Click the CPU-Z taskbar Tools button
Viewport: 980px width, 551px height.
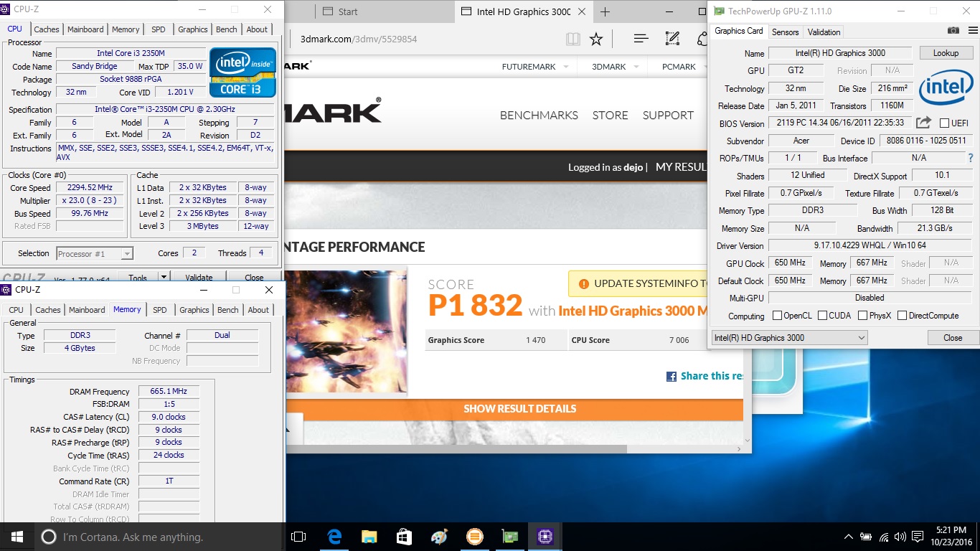click(138, 277)
